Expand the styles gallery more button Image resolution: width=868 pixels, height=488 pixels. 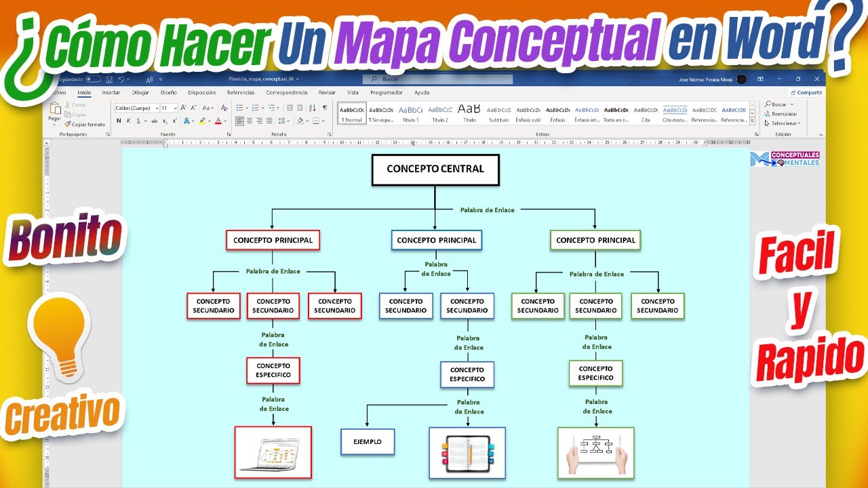click(753, 123)
